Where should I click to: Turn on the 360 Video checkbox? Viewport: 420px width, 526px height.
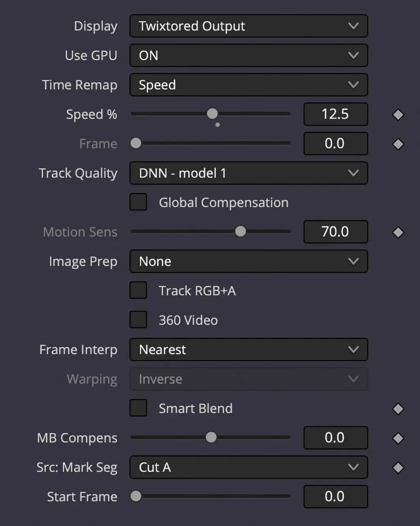[138, 320]
